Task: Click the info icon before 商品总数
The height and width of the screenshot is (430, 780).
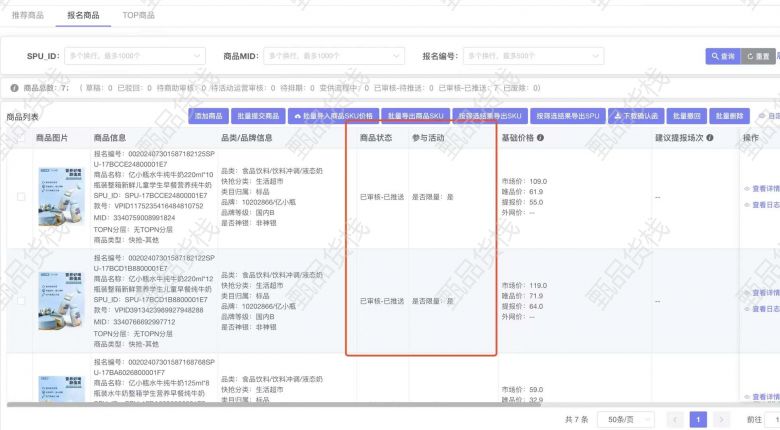Action: click(13, 88)
